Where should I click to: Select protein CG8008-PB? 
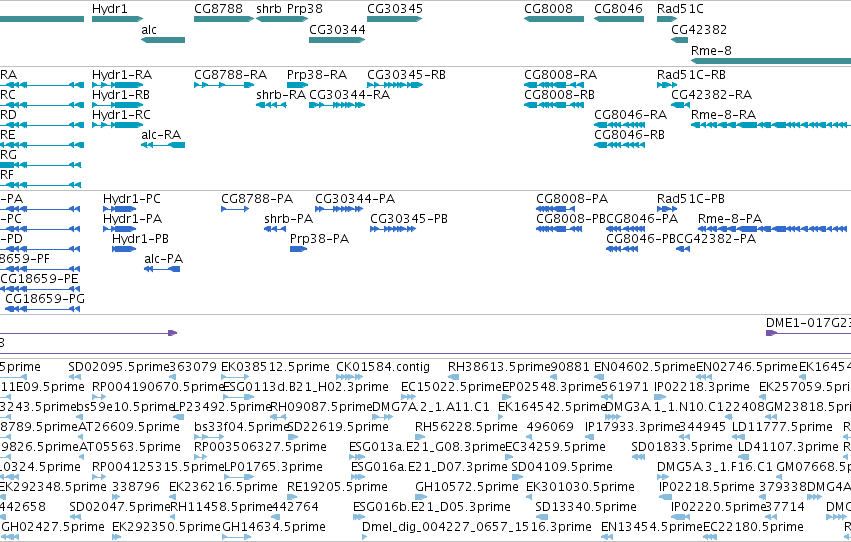(x=559, y=229)
